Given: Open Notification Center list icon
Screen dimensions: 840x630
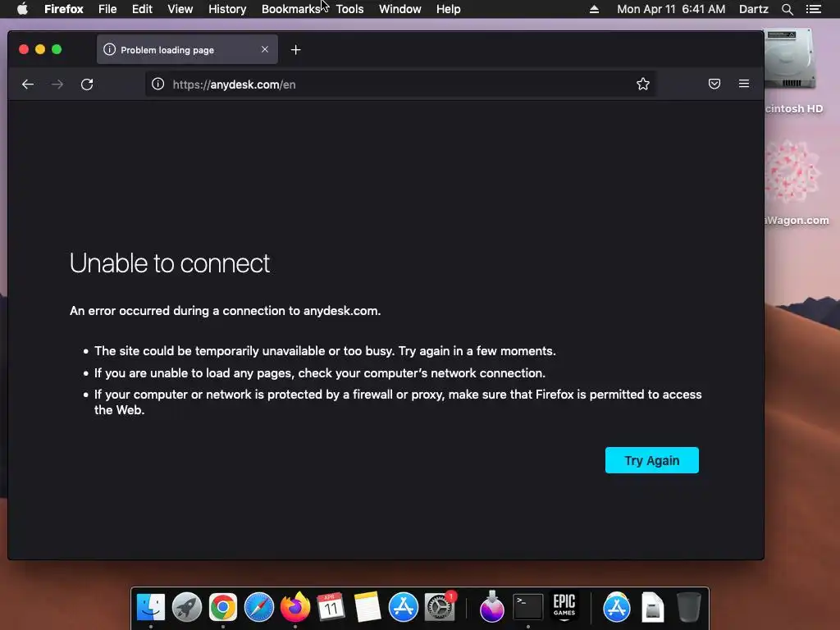Looking at the screenshot, I should point(813,9).
